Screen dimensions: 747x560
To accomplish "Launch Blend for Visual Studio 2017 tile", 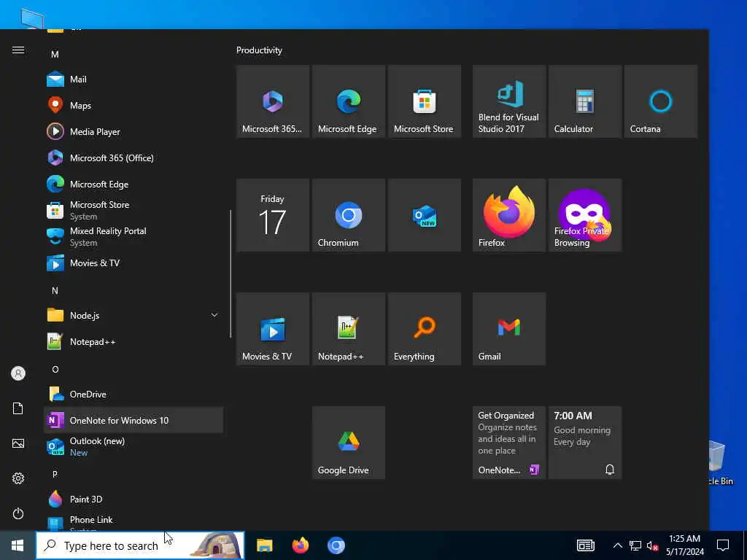I will tap(508, 101).
